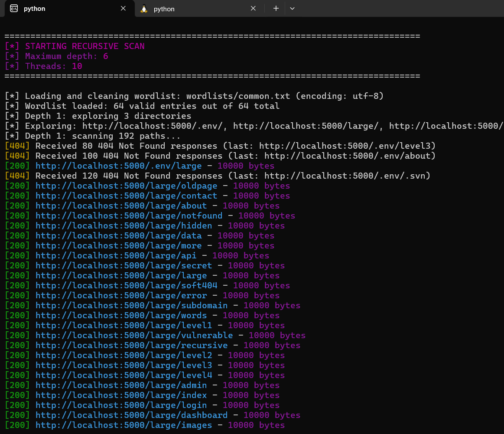The width and height of the screenshot is (504, 434).
Task: Open link http://localhost:5000/large/level2
Action: coord(124,355)
